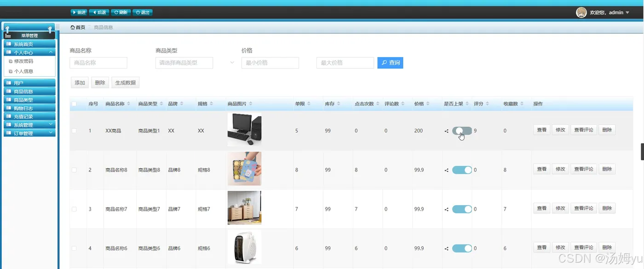Image resolution: width=644 pixels, height=269 pixels.
Task: Sort by 评分 column arrows
Action: [487, 104]
